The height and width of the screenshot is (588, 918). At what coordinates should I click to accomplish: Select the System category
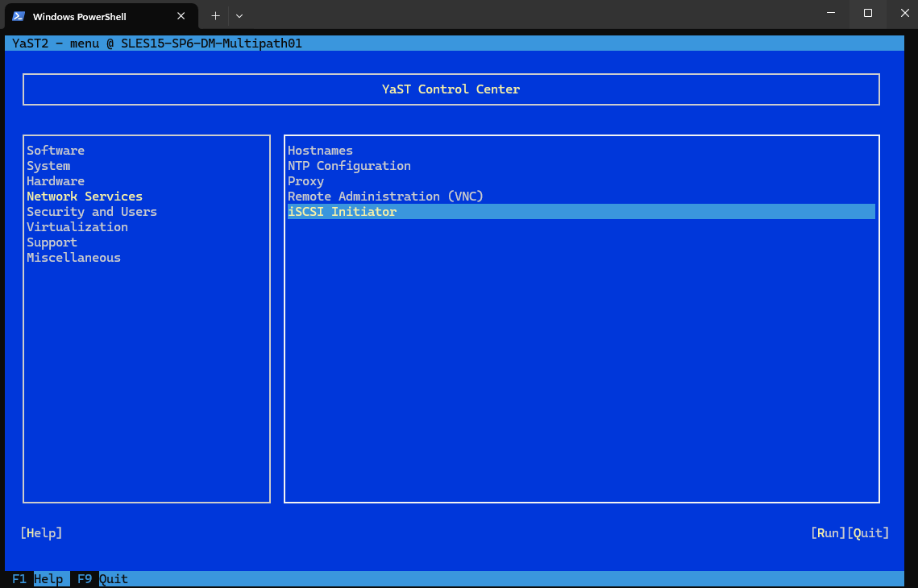[48, 166]
